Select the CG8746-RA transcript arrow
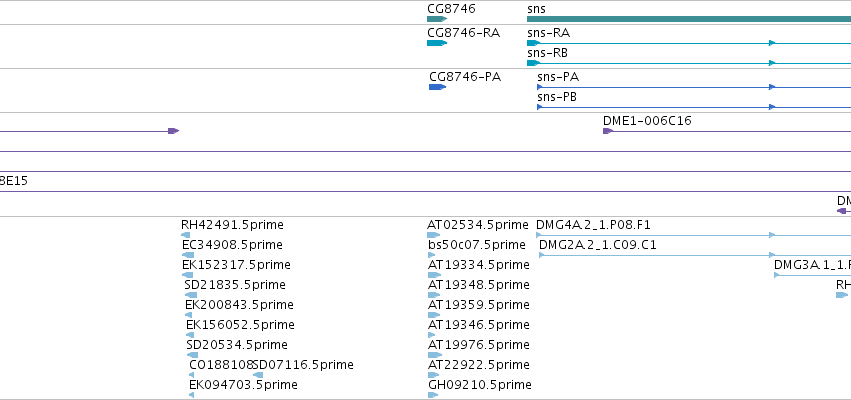 click(437, 43)
